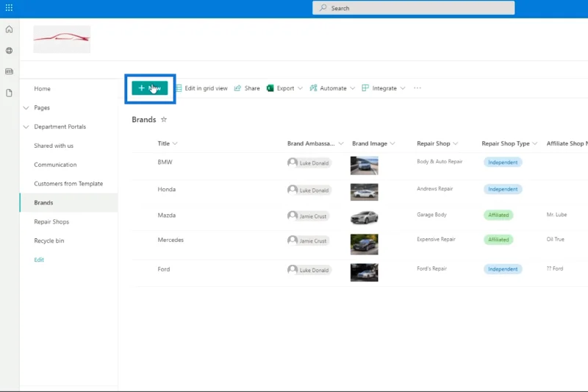Click the Automate flow icon
Screen dimensions: 588x392
[x=313, y=88]
